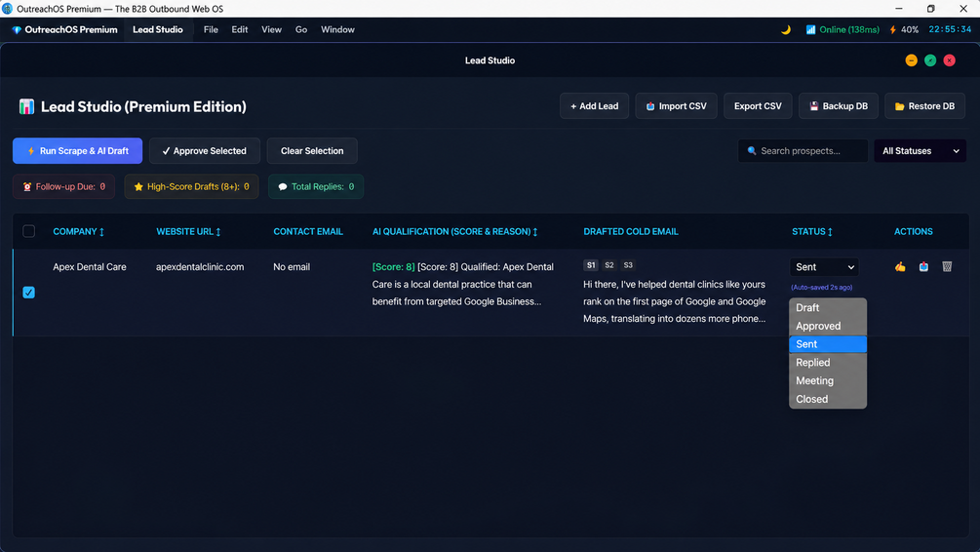
Task: Click the Clear Selection button
Action: pos(312,150)
